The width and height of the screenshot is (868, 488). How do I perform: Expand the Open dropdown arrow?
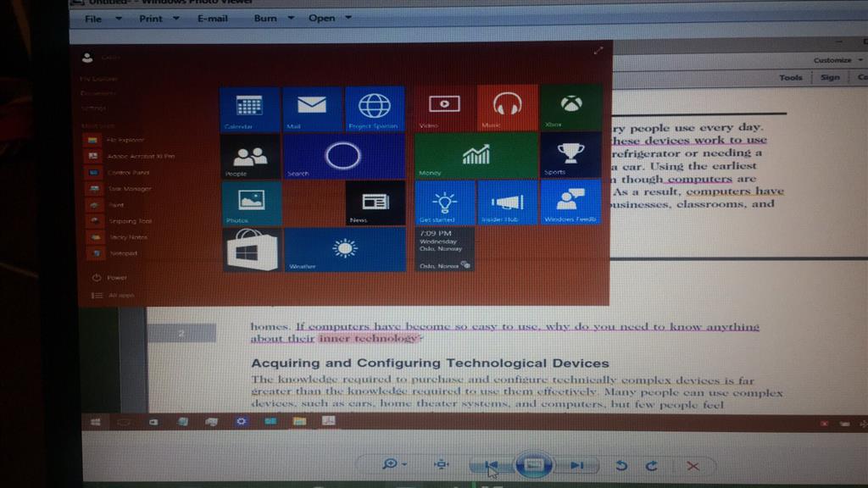(348, 18)
